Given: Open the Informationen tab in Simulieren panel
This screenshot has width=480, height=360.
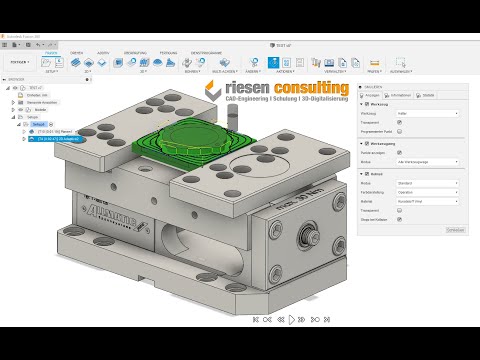Looking at the screenshot, I should pyautogui.click(x=398, y=95).
